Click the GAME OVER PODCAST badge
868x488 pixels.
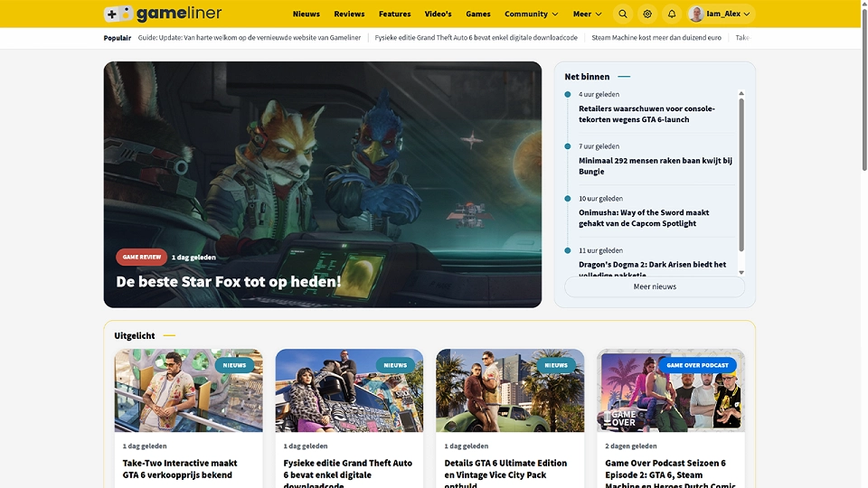(x=697, y=365)
